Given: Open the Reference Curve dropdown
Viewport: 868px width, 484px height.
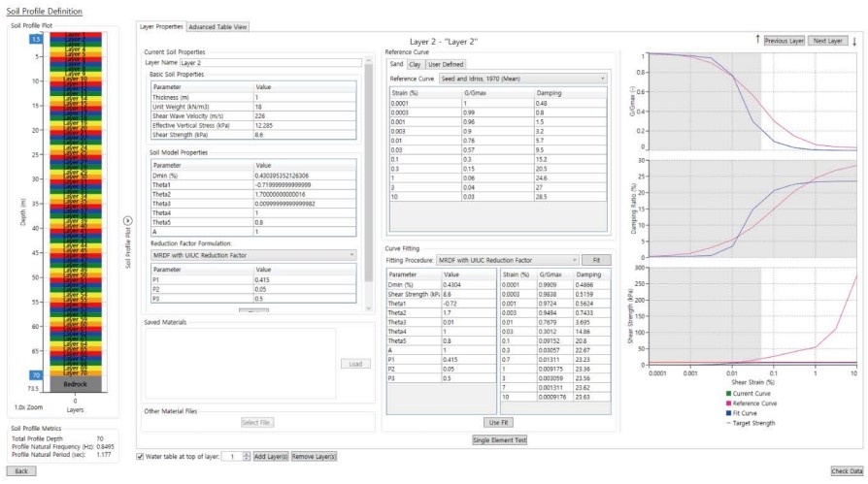Looking at the screenshot, I should tap(523, 79).
